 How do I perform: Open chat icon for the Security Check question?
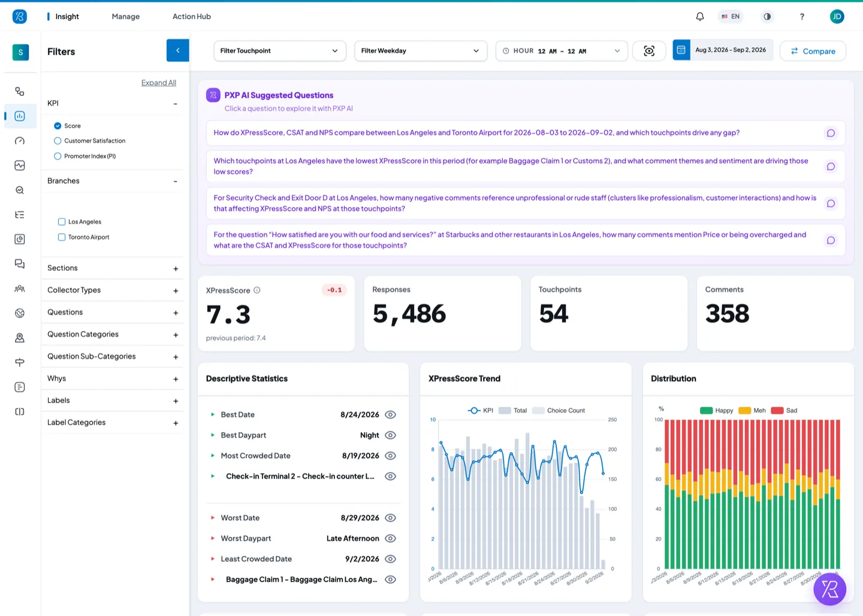tap(831, 204)
